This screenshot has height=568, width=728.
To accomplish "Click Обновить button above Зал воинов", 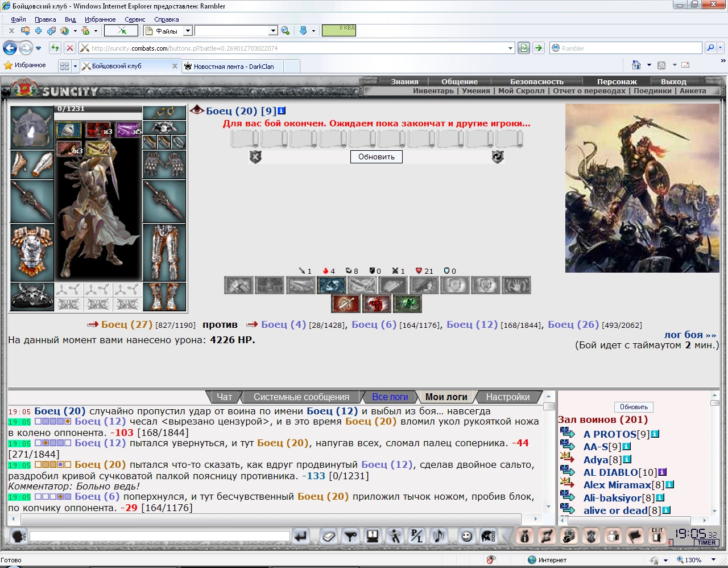I will (x=634, y=407).
